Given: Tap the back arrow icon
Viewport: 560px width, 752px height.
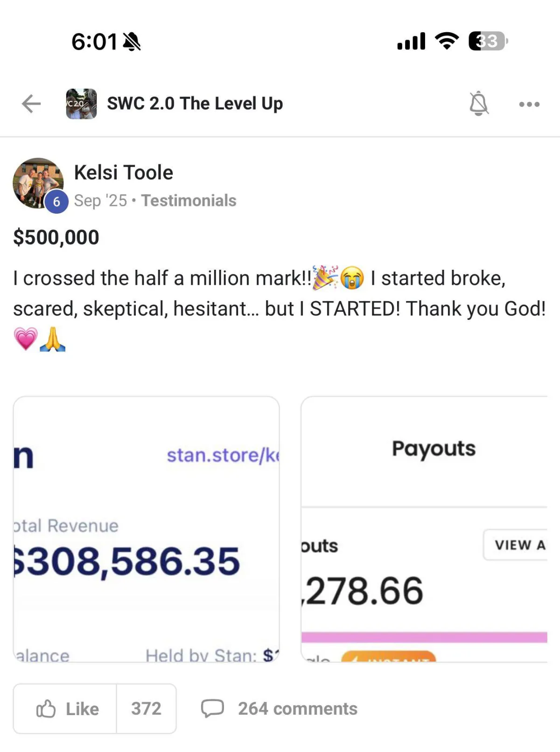Looking at the screenshot, I should click(31, 104).
